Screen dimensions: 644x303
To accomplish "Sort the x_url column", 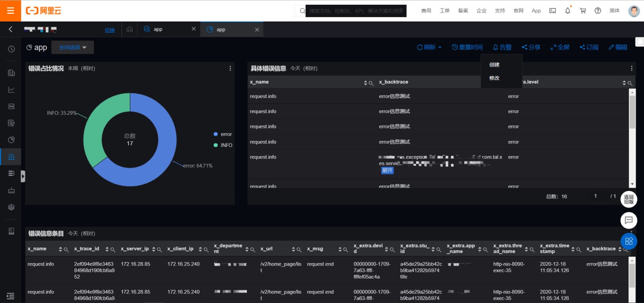I will click(294, 249).
